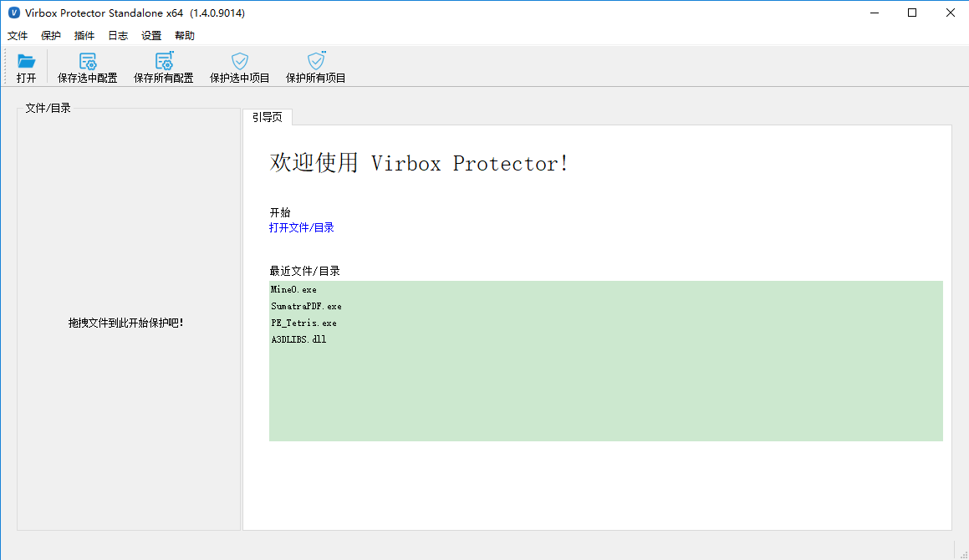Close the Virbox Protector window
This screenshot has width=969, height=560.
[951, 13]
